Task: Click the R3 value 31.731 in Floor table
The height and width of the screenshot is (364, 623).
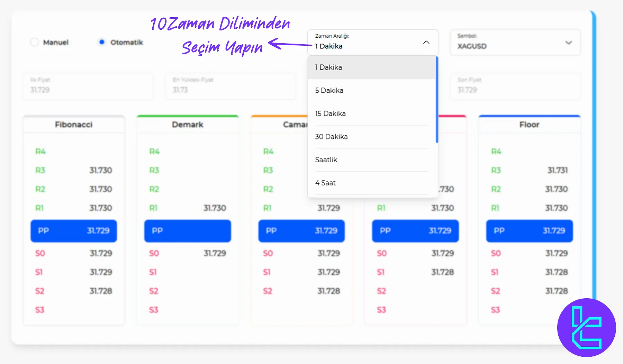Action: click(558, 170)
